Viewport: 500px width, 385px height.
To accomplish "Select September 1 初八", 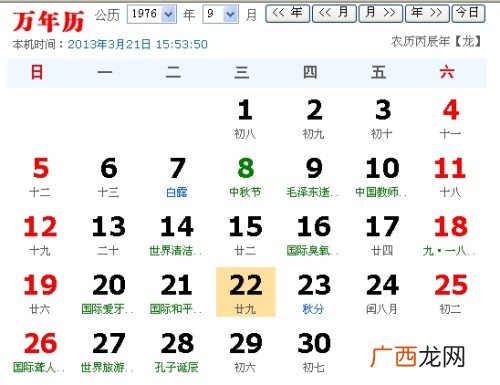I will point(245,119).
